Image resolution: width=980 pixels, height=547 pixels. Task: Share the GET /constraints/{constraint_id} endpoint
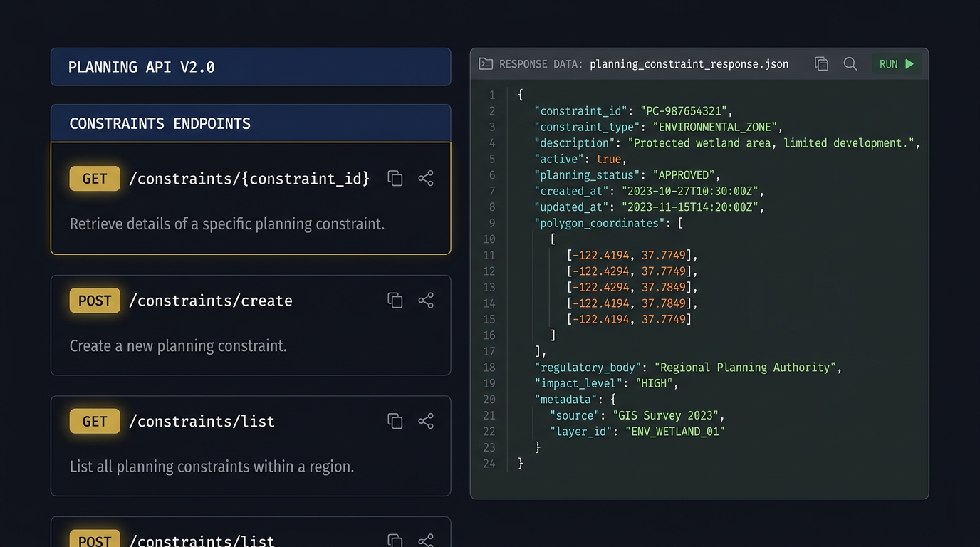coord(426,179)
